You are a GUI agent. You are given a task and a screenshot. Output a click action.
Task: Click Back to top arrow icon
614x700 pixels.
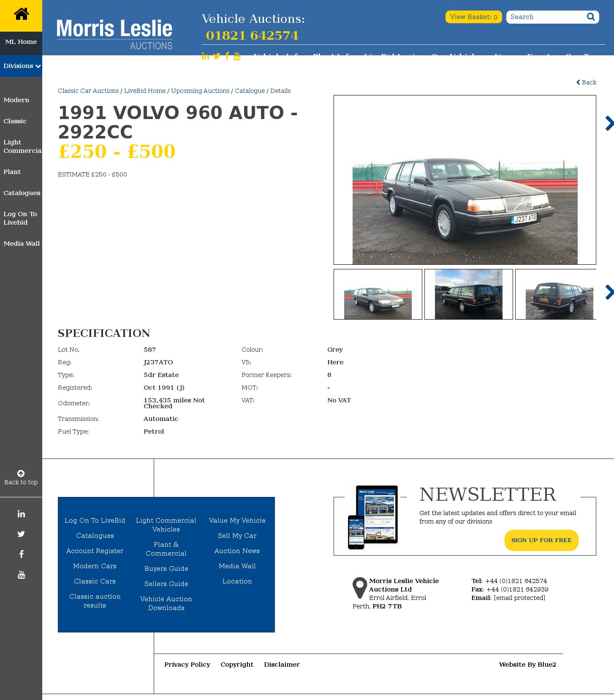[21, 473]
